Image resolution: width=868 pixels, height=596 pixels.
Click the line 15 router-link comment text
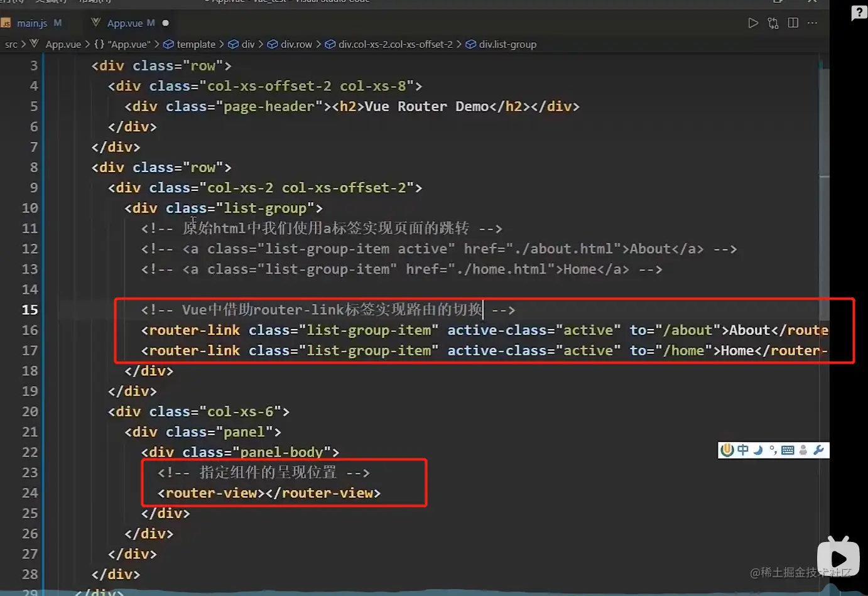pyautogui.click(x=328, y=310)
